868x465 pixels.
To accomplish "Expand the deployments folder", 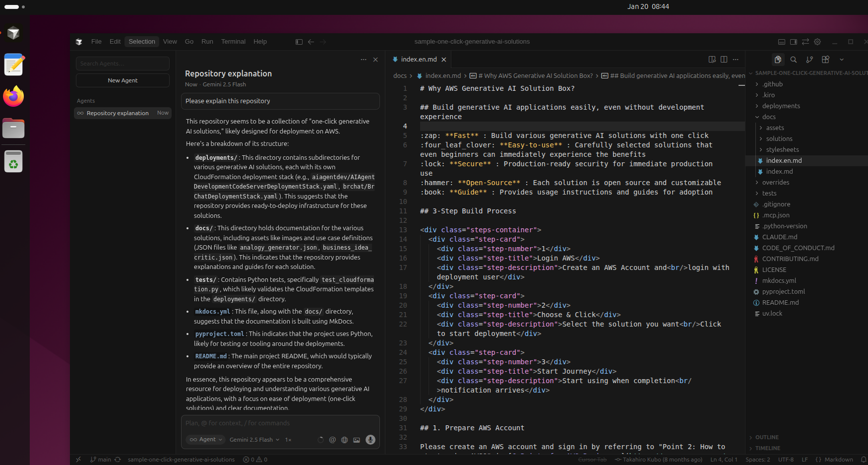I will tap(781, 106).
